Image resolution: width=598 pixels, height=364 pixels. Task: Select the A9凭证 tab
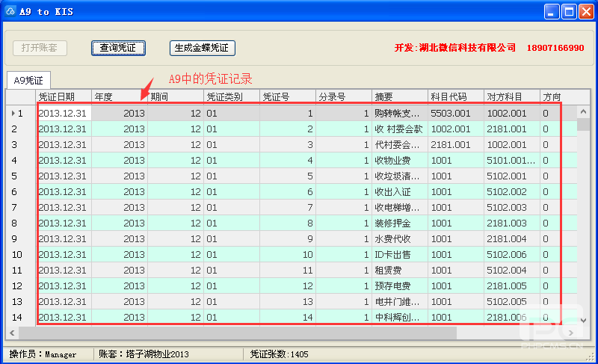[29, 81]
